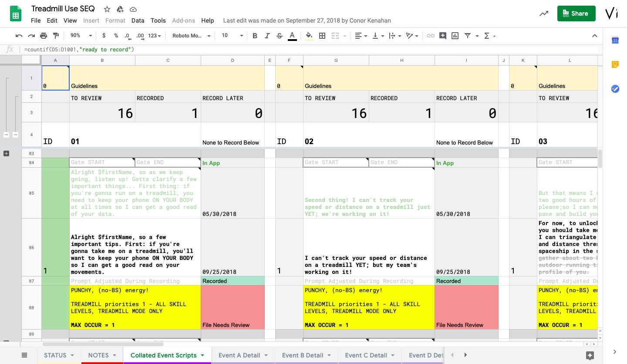
Task: Format as currency with dollar icon
Action: click(104, 36)
